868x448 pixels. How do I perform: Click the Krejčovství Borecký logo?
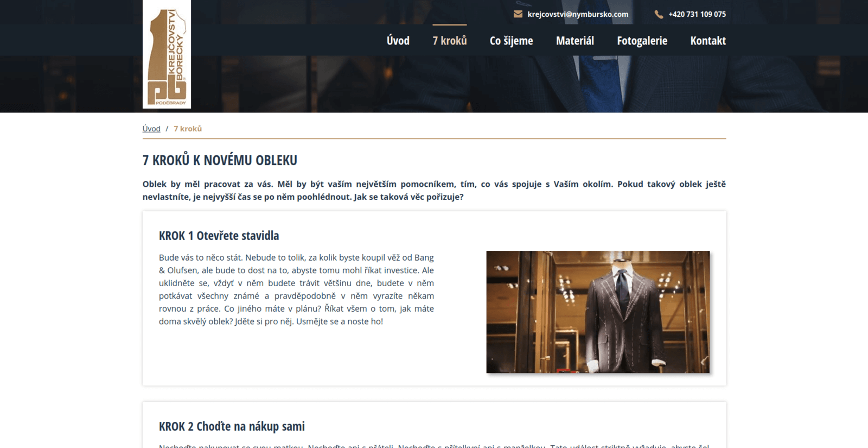167,54
